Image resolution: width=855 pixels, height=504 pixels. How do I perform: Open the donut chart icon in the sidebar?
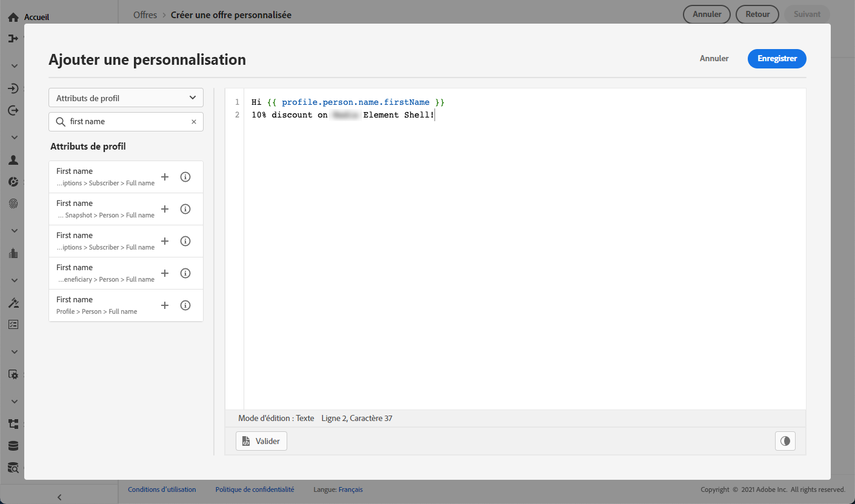click(x=13, y=182)
